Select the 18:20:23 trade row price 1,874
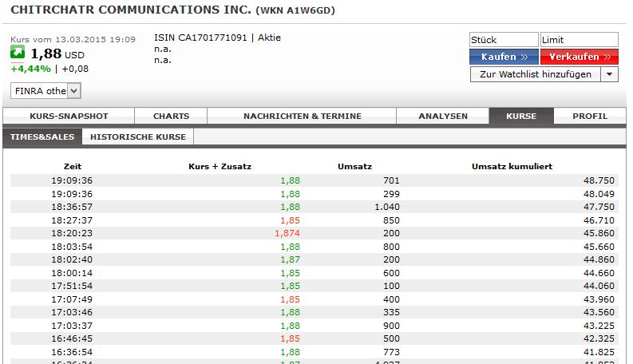 click(287, 232)
